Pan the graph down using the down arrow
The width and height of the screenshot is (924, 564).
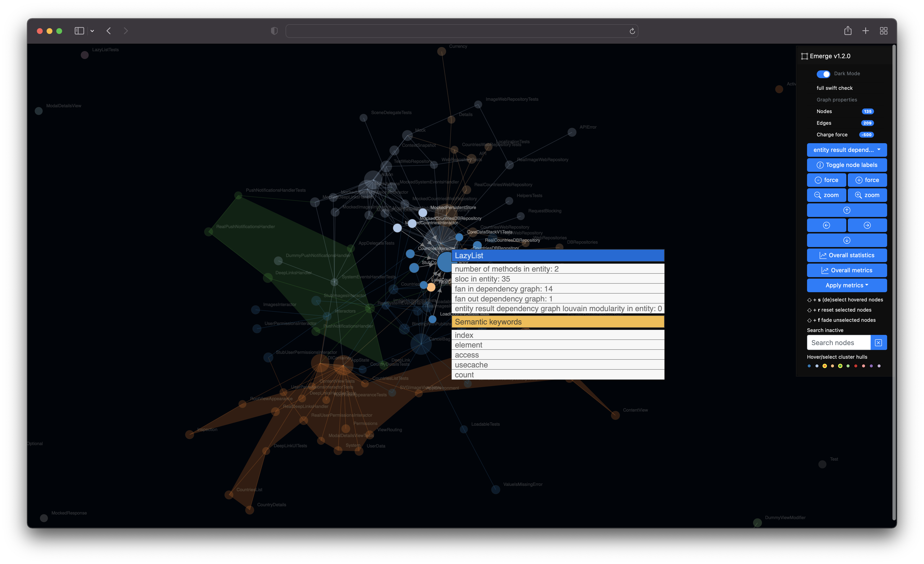847,240
